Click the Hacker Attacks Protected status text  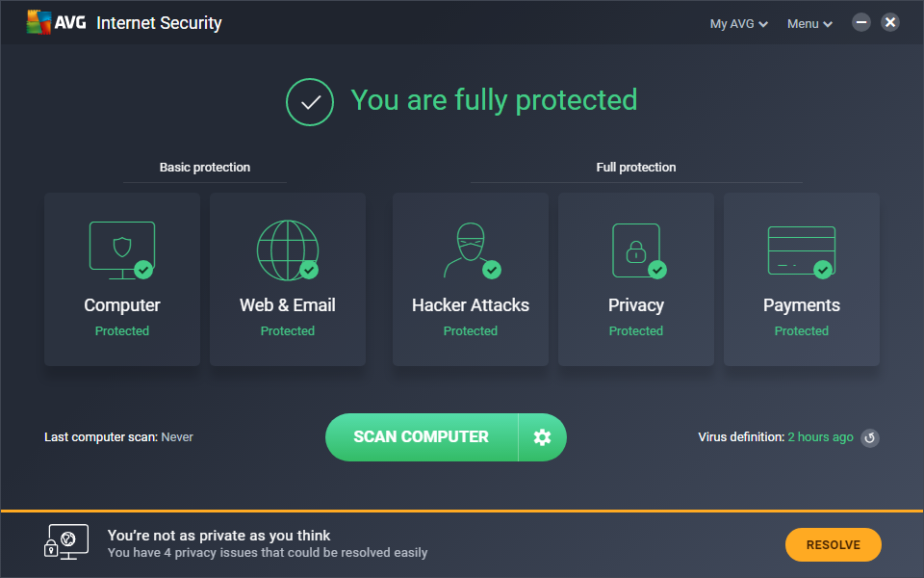coord(470,330)
